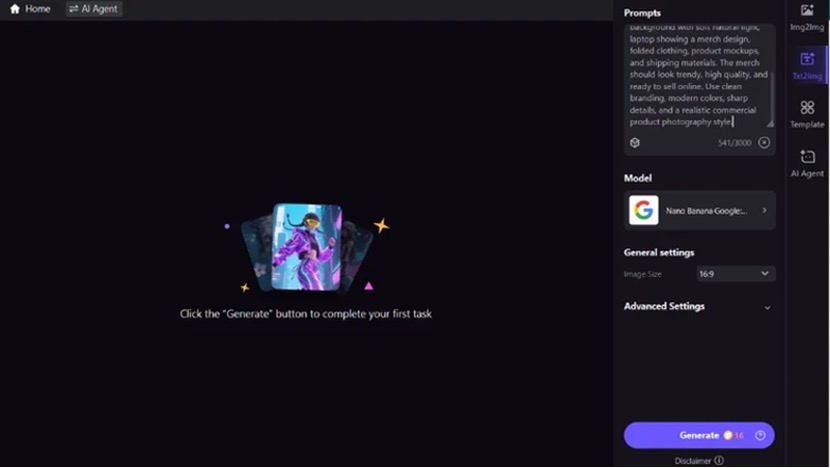Click the Generate button
830x468 pixels.
click(699, 435)
